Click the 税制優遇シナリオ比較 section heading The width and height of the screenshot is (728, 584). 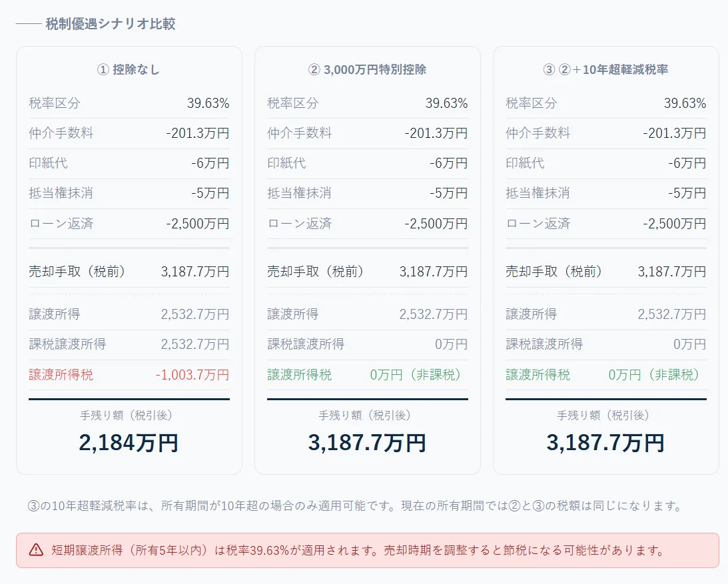tap(111, 24)
